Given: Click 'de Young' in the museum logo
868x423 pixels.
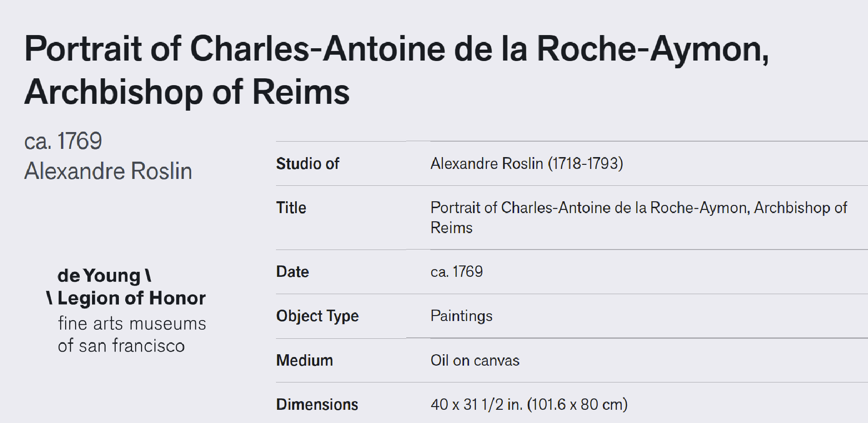Looking at the screenshot, I should click(99, 276).
